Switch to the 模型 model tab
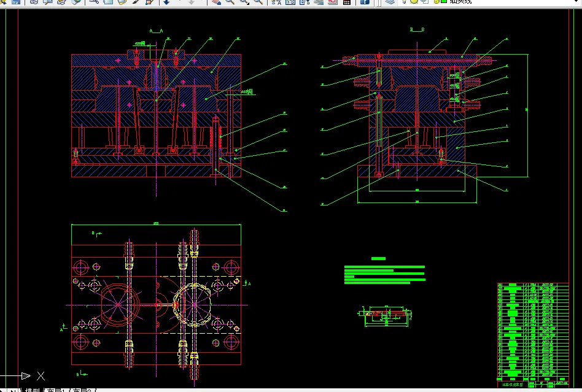 [32, 390]
